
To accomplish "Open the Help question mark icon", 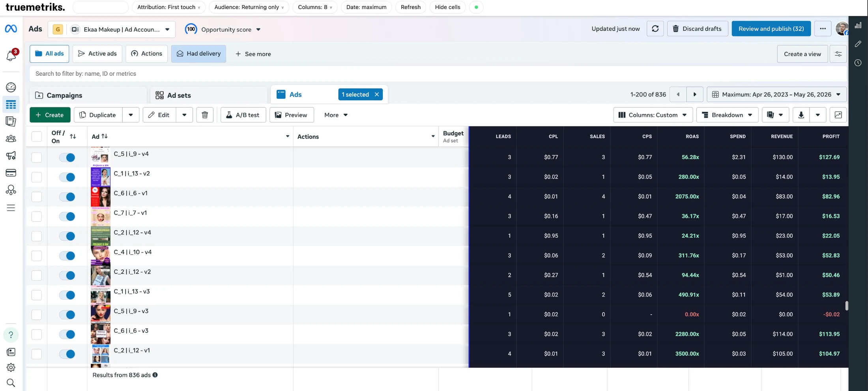I will coord(11,335).
